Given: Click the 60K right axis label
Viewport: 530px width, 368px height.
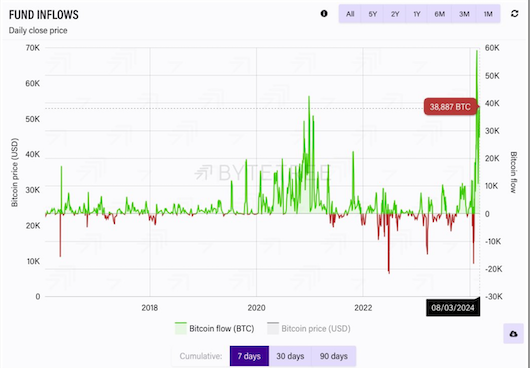Looking at the screenshot, I should pyautogui.click(x=492, y=48).
